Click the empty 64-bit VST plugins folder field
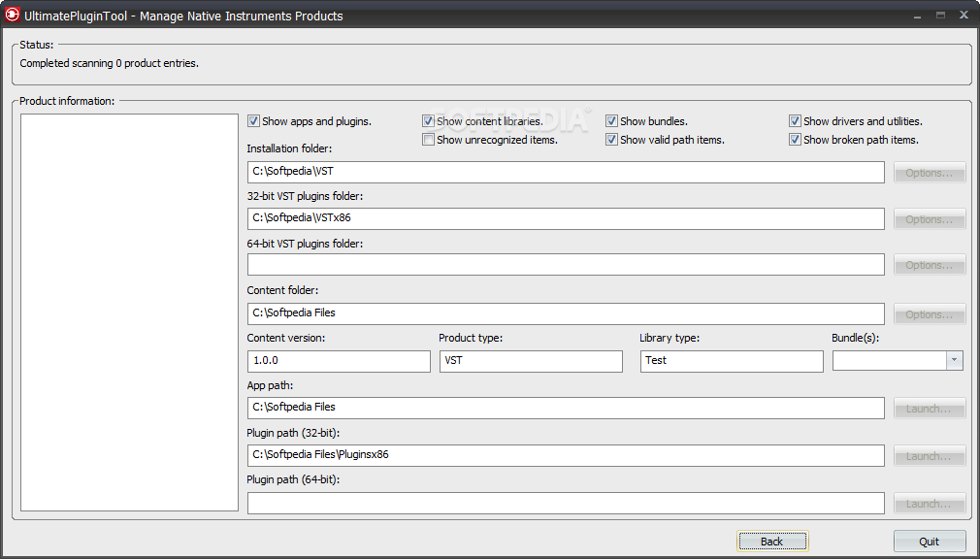 pyautogui.click(x=566, y=265)
